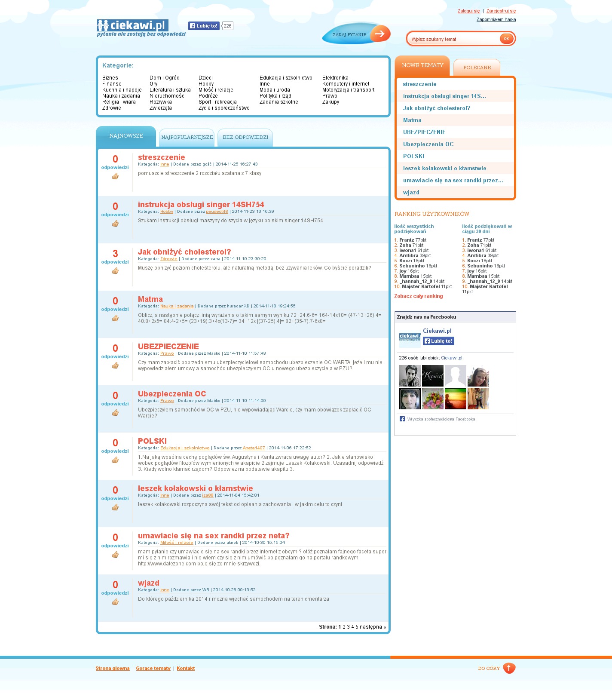Screen dimensions: 612x700
Task: Open the Bez odpowiedzi tab
Action: pyautogui.click(x=245, y=137)
